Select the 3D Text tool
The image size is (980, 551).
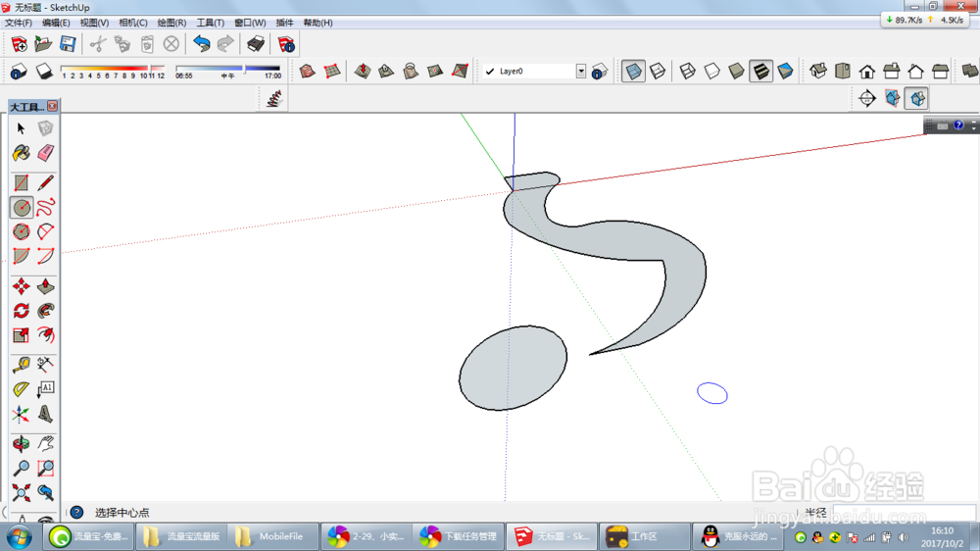[45, 414]
